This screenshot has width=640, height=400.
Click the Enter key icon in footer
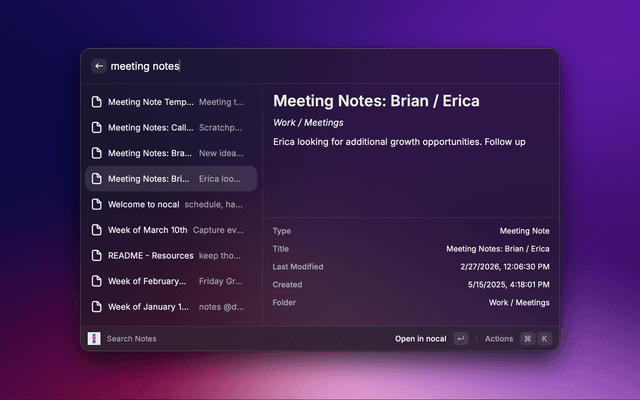tap(460, 339)
